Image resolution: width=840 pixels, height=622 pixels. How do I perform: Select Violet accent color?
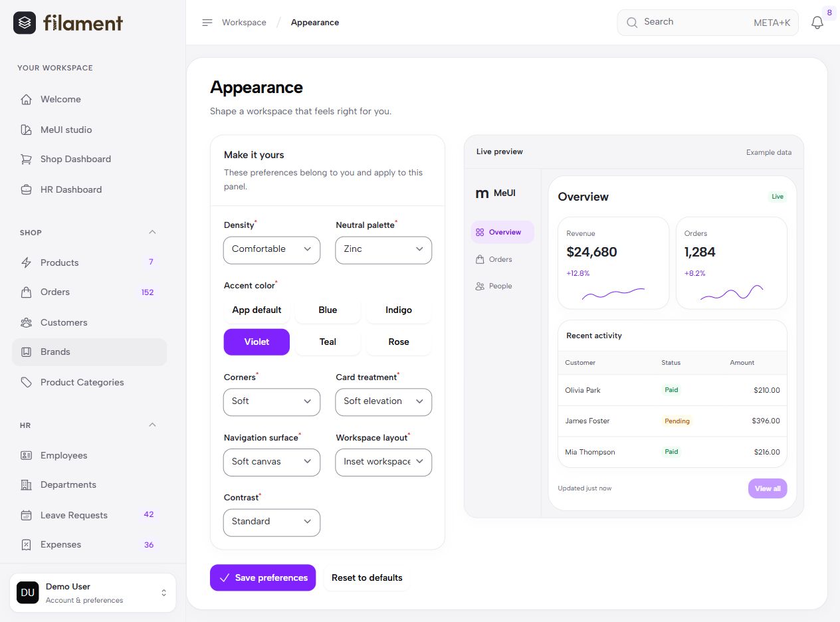click(257, 342)
